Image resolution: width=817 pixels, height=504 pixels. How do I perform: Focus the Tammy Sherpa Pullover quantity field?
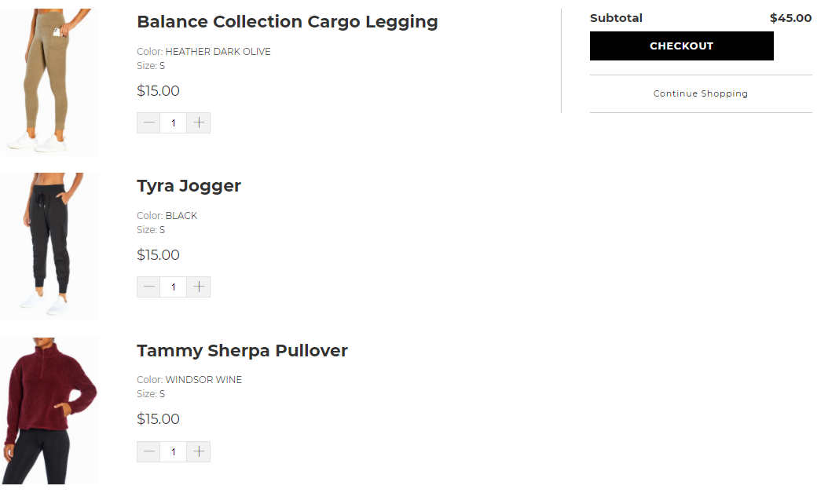coord(174,452)
